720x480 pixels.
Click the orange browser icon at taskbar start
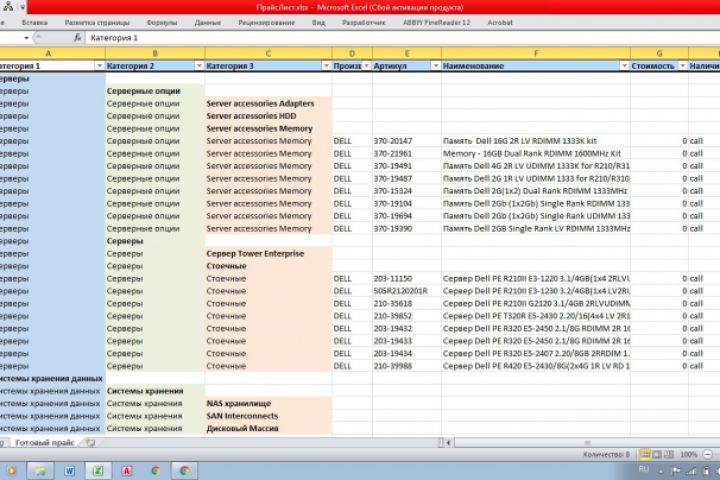click(x=11, y=471)
